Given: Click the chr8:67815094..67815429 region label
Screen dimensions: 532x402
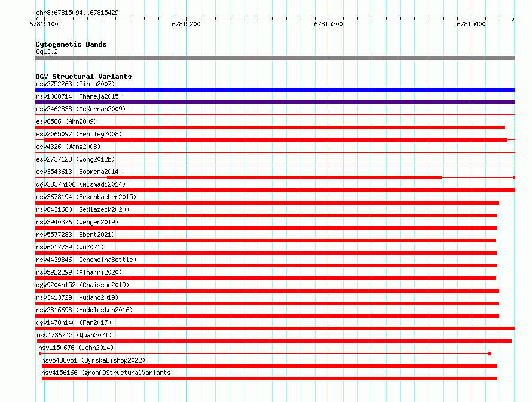Looking at the screenshot, I should pyautogui.click(x=77, y=13).
